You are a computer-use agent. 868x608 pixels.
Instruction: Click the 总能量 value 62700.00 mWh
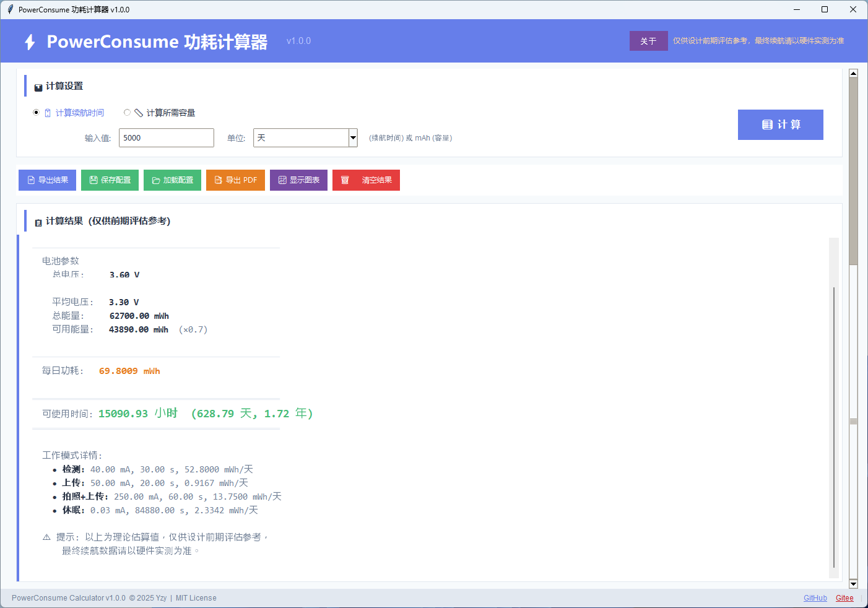click(139, 316)
